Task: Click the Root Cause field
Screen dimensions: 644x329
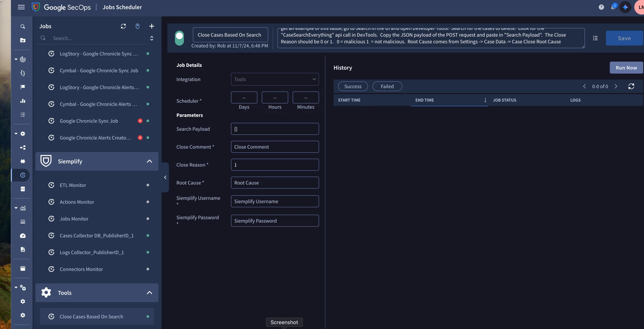Action: coord(275,183)
